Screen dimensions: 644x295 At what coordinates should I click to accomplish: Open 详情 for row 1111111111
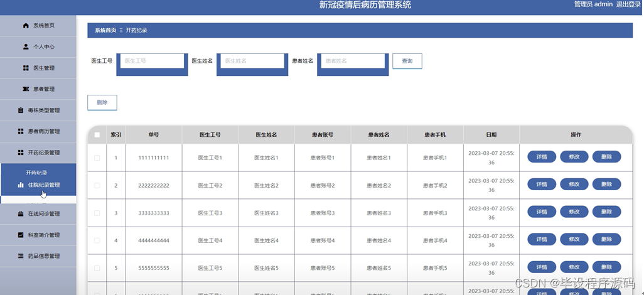(x=542, y=157)
